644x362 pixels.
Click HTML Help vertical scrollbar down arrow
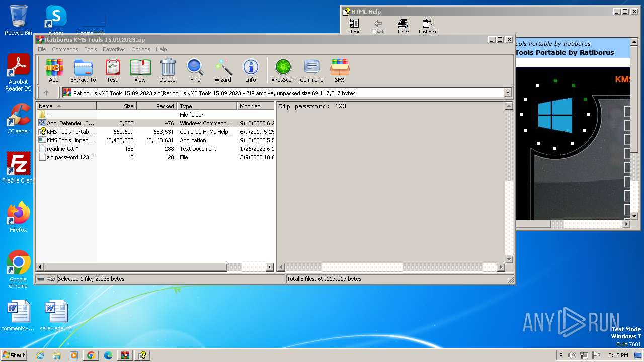[x=634, y=216]
